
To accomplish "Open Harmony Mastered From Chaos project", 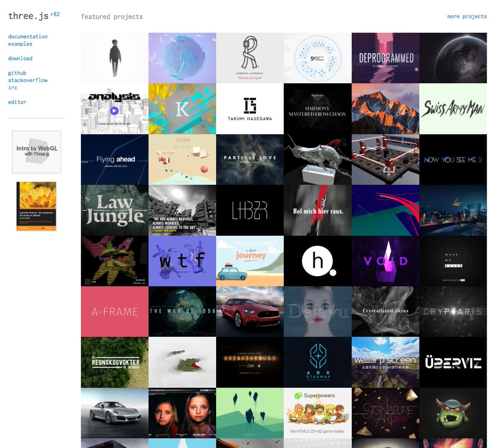I will [x=318, y=109].
